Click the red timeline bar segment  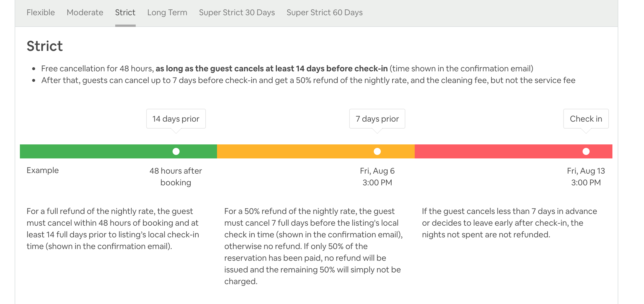497,151
